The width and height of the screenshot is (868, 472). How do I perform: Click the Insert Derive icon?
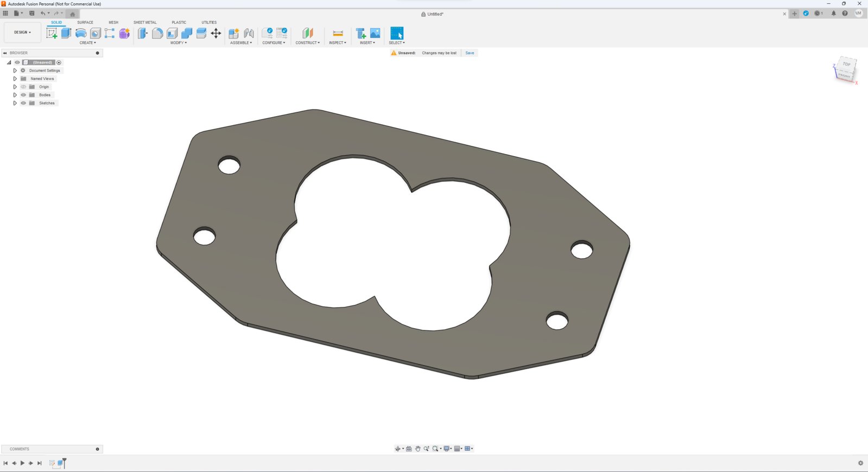coord(360,33)
